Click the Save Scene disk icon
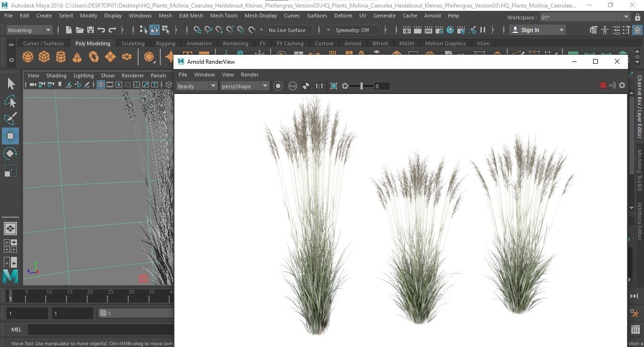The height and width of the screenshot is (347, 644). [x=91, y=30]
